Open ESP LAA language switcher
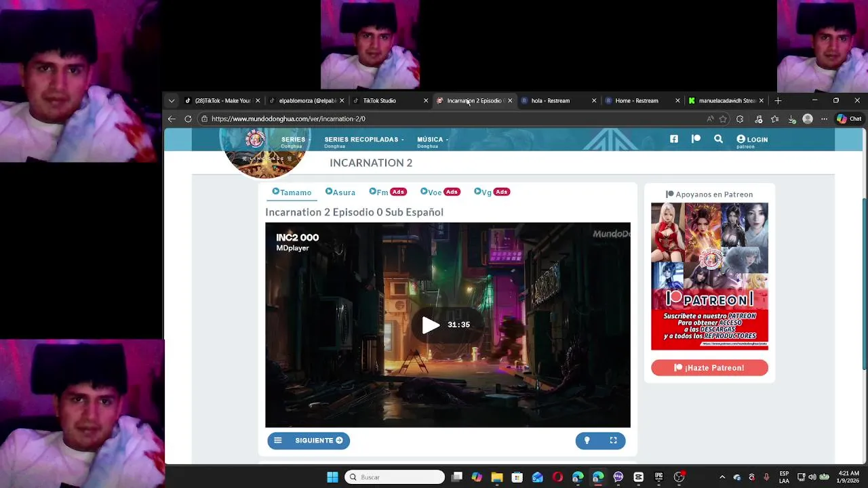The height and width of the screenshot is (488, 868). (x=785, y=477)
